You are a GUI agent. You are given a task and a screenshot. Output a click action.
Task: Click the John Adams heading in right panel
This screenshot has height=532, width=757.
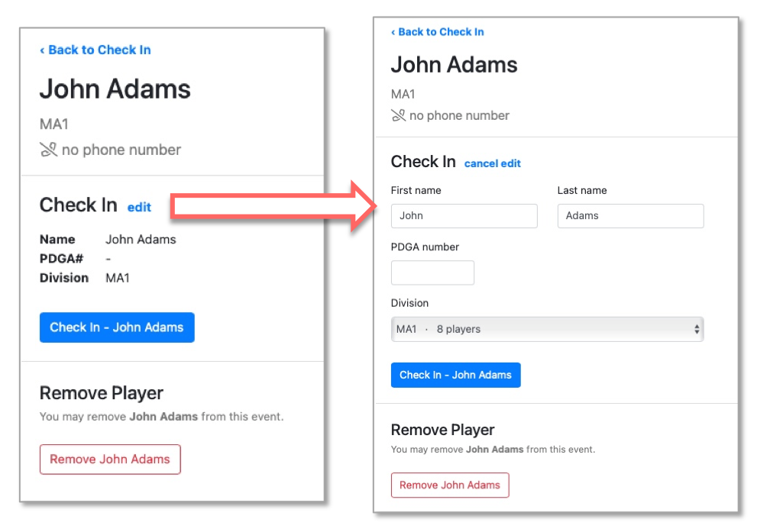point(454,65)
